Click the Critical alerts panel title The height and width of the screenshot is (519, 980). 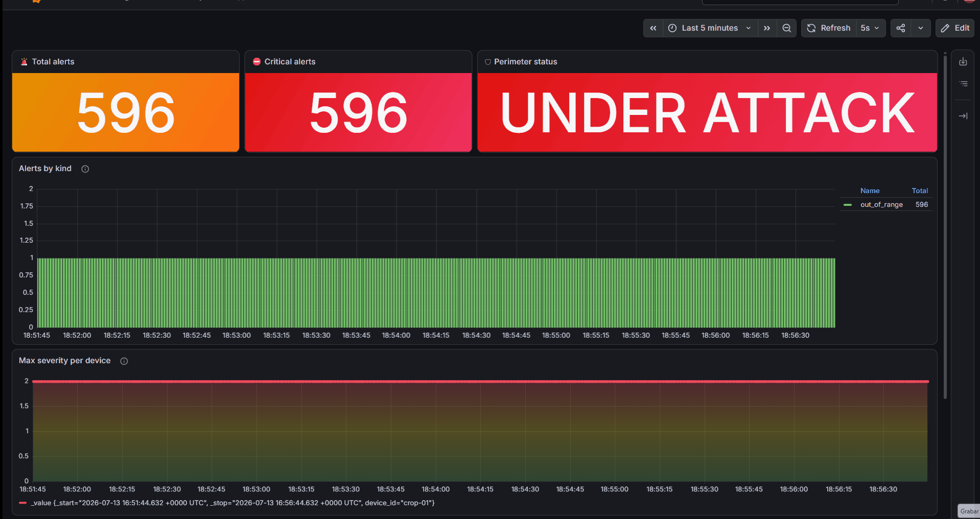[x=290, y=62]
